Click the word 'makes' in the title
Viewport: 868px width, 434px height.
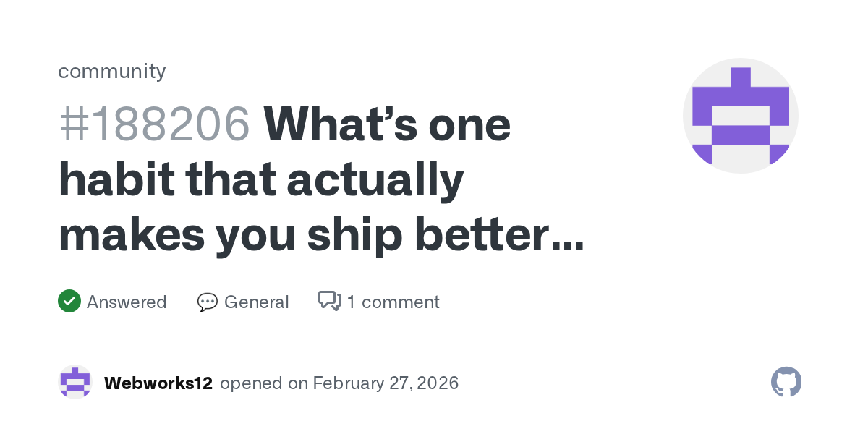tap(130, 235)
